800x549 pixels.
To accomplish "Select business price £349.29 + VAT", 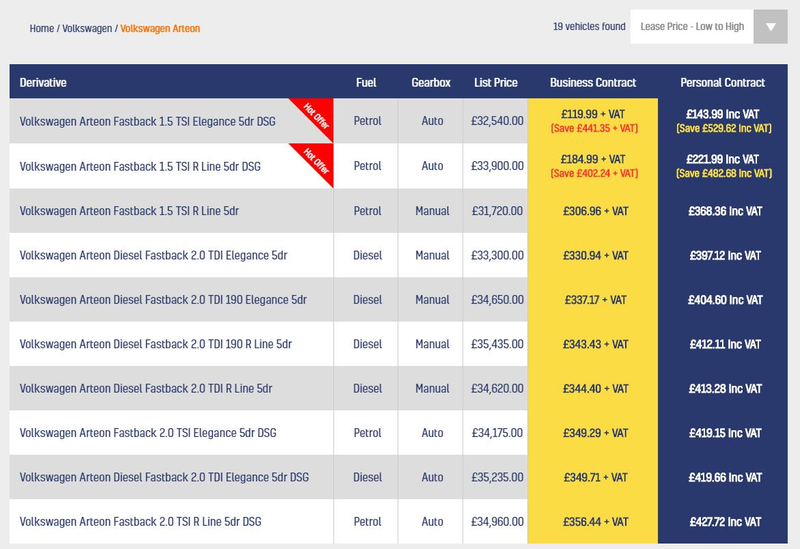I will coord(595,433).
